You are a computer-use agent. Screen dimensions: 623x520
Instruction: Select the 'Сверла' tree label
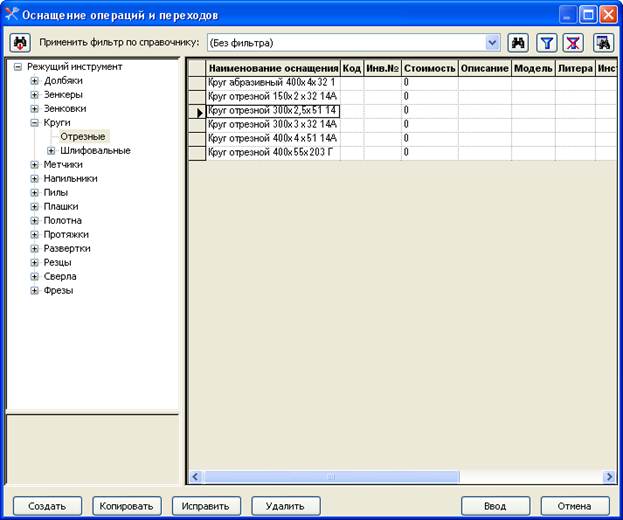60,276
